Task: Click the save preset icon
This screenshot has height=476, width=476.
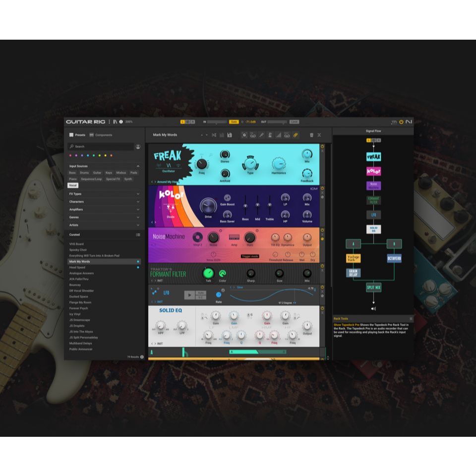Action: tap(230, 135)
